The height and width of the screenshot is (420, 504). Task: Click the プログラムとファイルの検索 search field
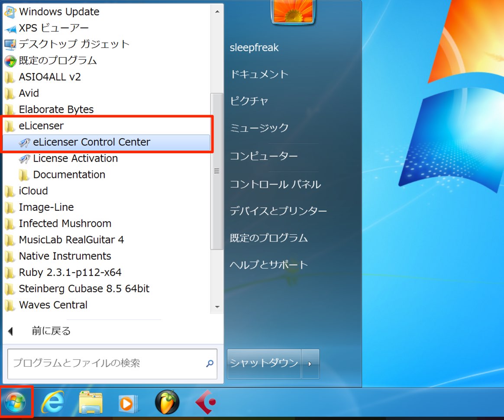112,364
